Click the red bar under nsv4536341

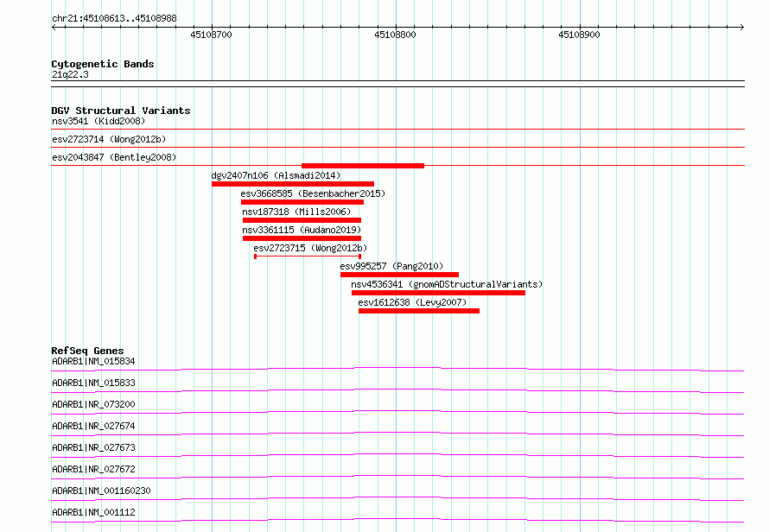(x=438, y=293)
